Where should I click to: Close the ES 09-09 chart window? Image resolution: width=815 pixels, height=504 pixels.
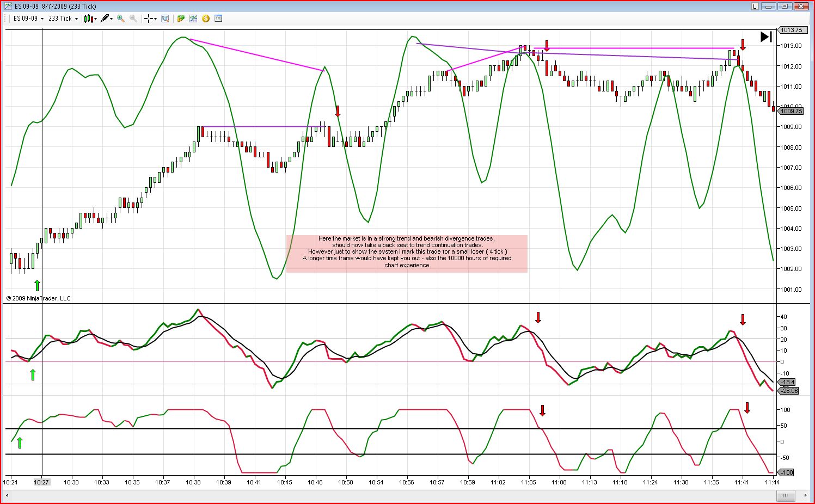pyautogui.click(x=802, y=7)
